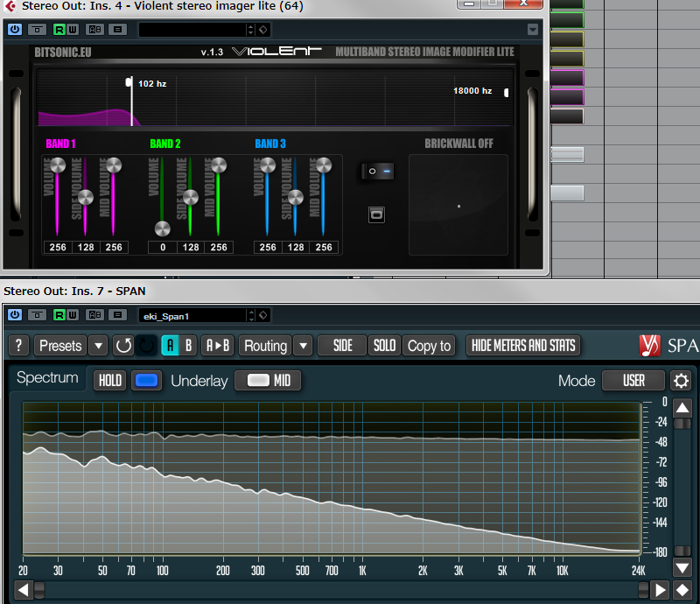Open the Mode USER selector
700x604 pixels.
point(633,381)
